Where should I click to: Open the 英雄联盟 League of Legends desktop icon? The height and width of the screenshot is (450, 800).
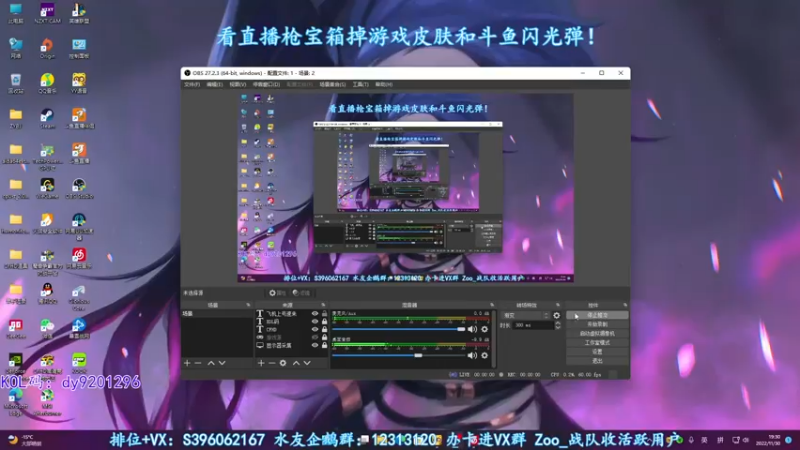(x=79, y=13)
